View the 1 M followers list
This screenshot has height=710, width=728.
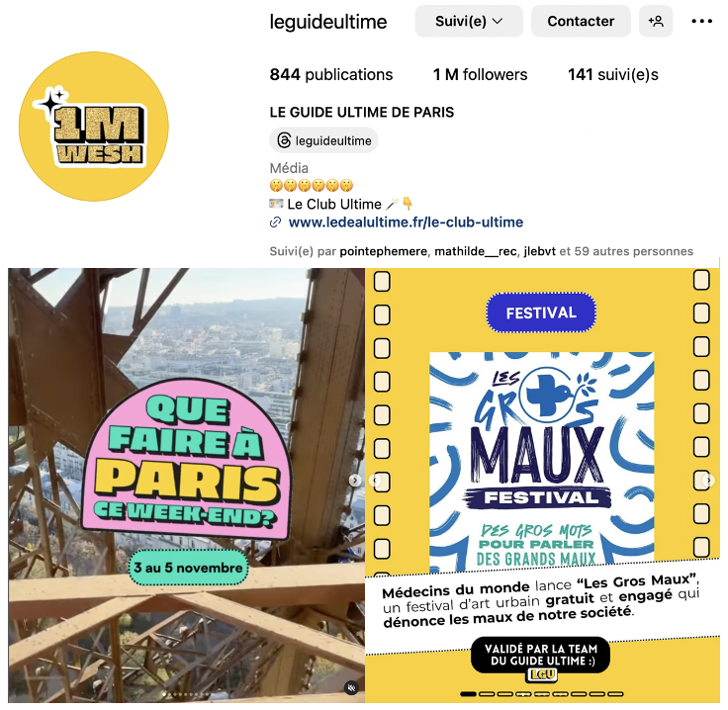coord(480,75)
